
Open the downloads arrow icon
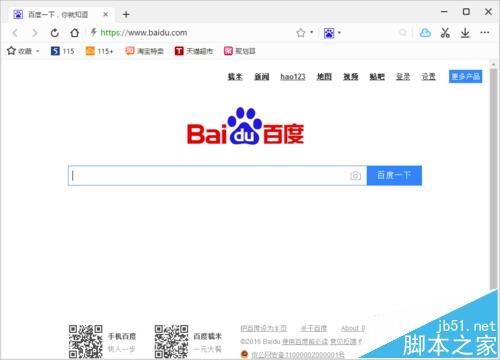click(x=465, y=33)
